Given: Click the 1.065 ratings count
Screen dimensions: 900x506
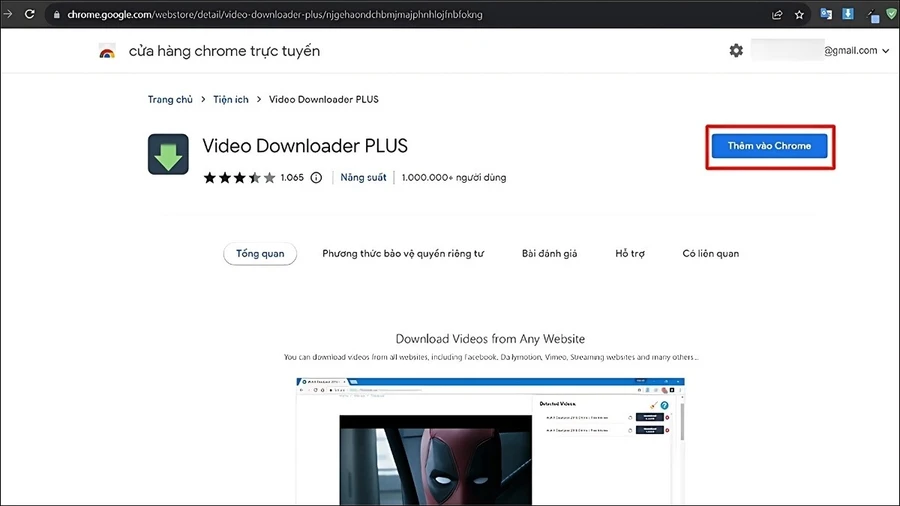Looking at the screenshot, I should point(292,178).
